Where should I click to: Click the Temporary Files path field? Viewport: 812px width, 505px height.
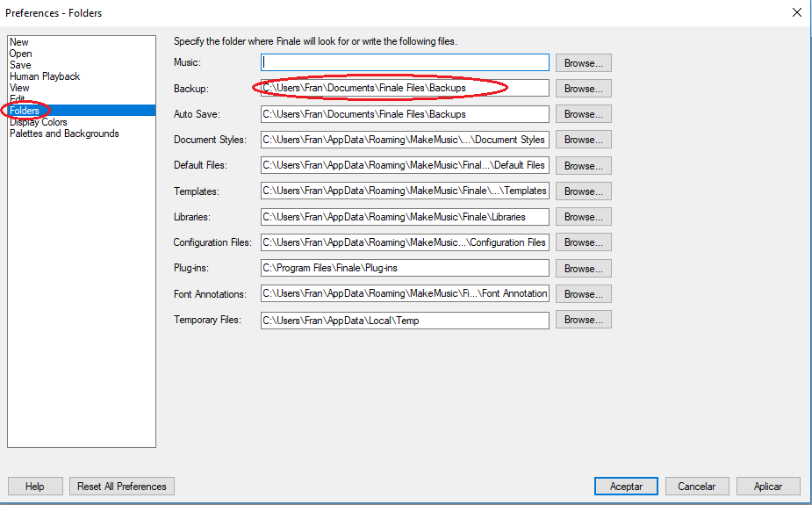coord(405,320)
